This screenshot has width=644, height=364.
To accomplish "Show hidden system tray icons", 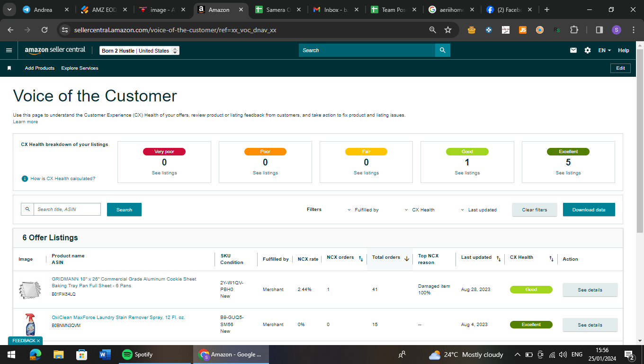I will 518,355.
